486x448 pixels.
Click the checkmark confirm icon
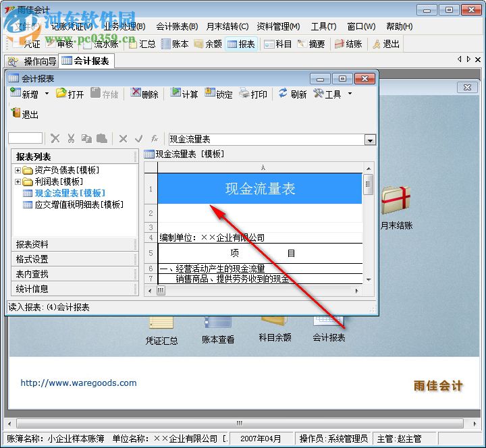coord(138,138)
